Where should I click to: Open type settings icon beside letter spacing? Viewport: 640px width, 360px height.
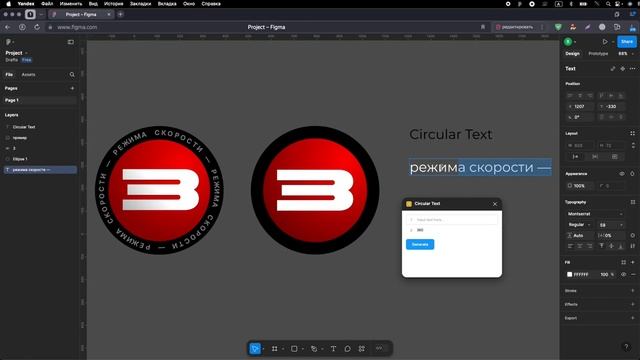[633, 236]
